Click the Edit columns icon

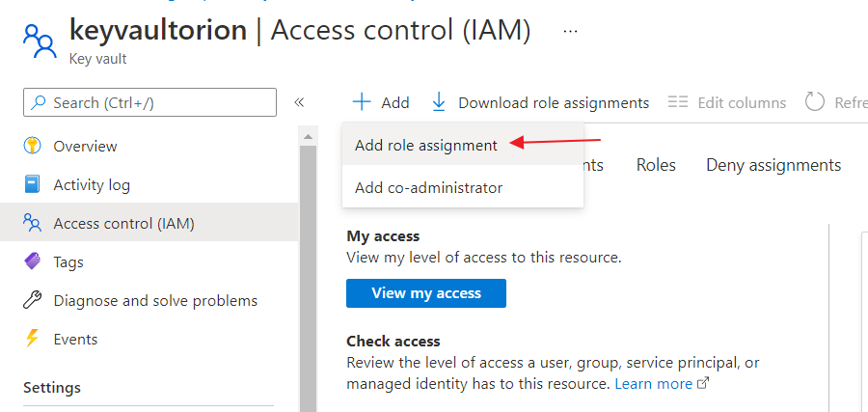click(678, 102)
